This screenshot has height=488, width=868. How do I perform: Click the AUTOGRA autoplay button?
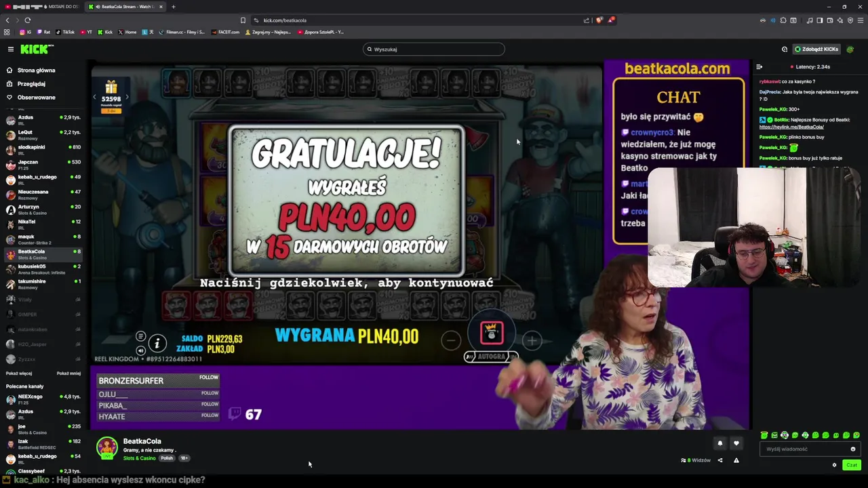pyautogui.click(x=491, y=357)
